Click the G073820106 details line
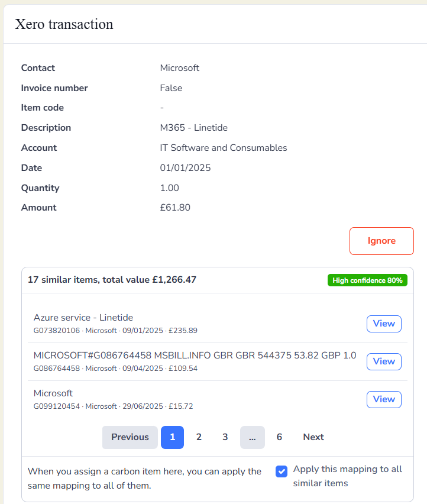 (115, 331)
